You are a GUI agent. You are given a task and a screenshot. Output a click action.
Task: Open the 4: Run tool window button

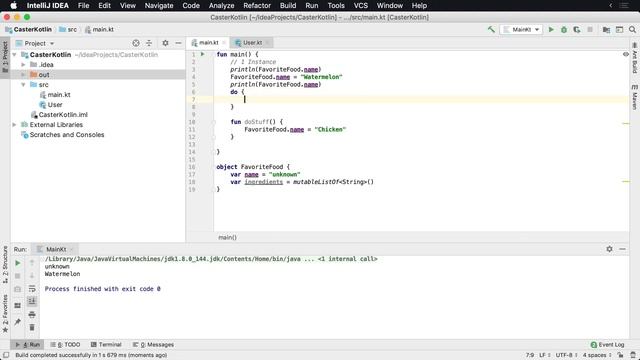[28, 344]
